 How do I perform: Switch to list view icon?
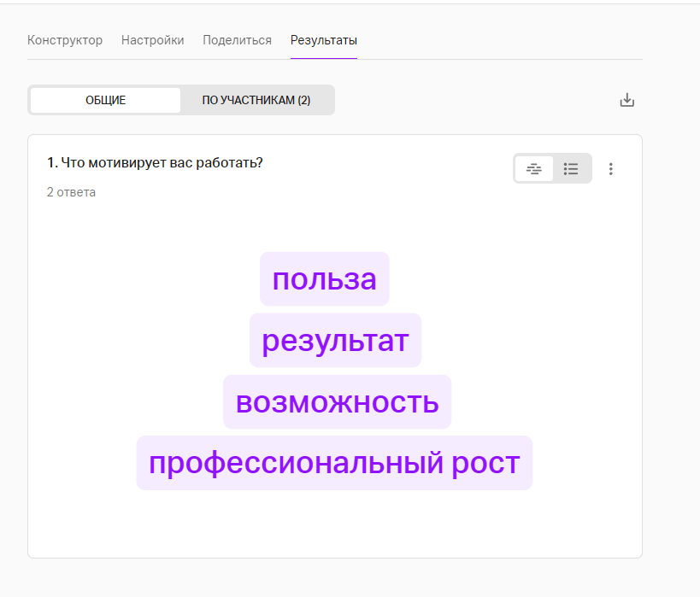tap(571, 169)
